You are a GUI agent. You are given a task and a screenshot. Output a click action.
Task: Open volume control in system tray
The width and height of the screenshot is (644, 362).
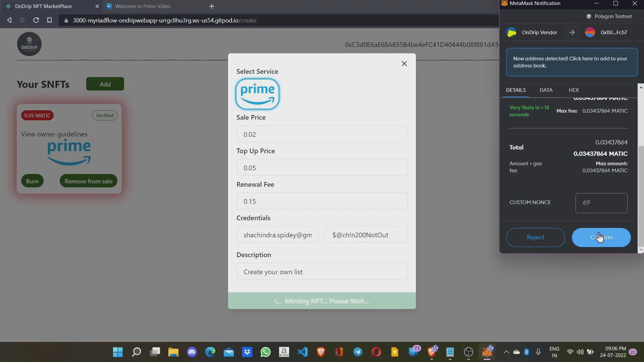(580, 352)
